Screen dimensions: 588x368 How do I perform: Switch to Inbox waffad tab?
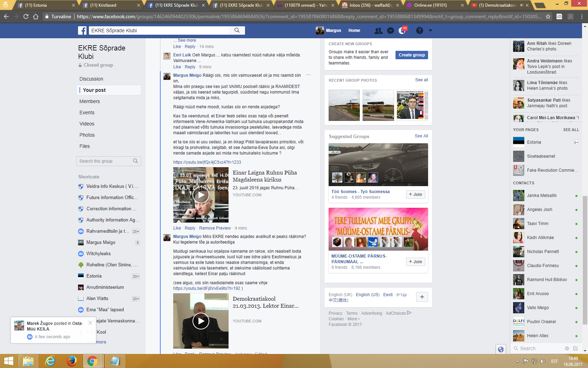tap(371, 5)
